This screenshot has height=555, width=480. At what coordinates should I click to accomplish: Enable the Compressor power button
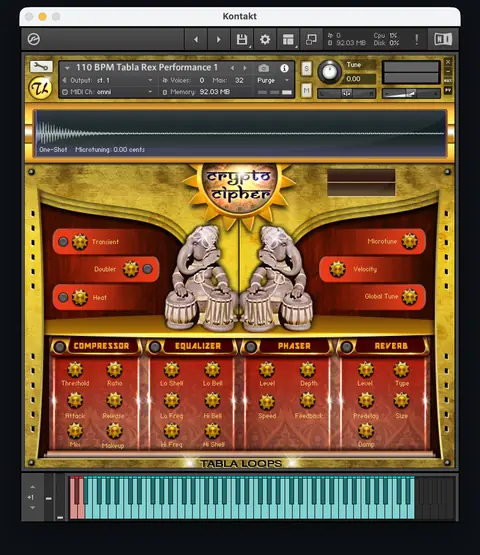[59, 347]
